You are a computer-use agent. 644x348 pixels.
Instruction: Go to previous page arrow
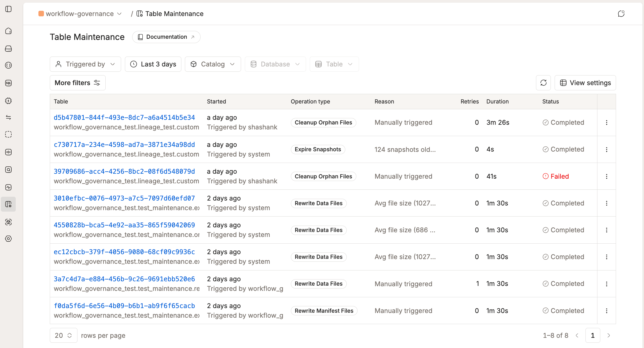point(577,335)
